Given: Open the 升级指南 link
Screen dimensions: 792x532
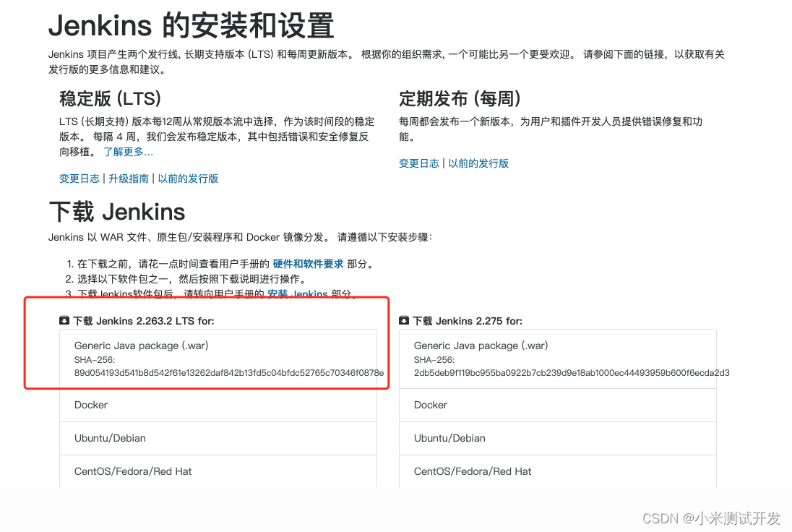Looking at the screenshot, I should [x=128, y=179].
